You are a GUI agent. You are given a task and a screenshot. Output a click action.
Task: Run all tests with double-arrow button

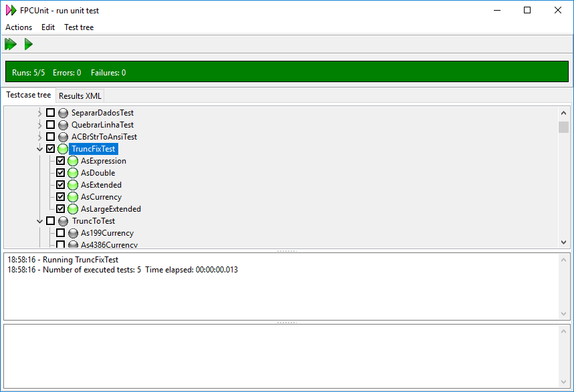(x=11, y=44)
